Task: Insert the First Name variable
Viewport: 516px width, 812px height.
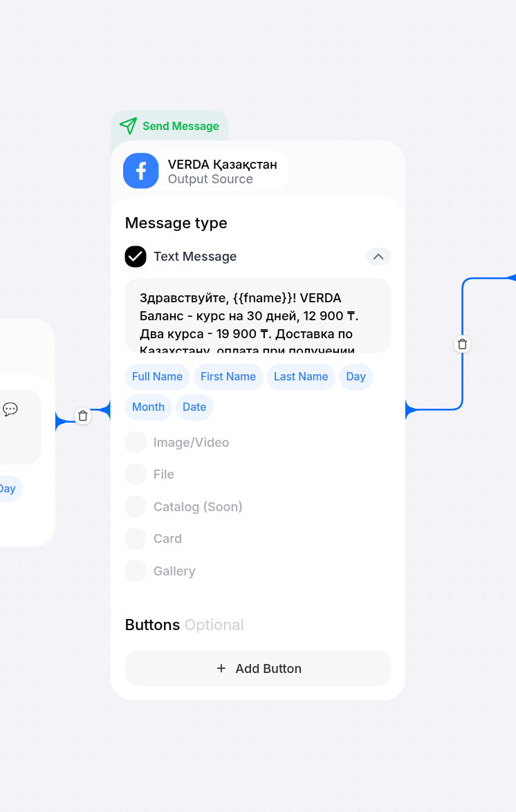Action: click(228, 376)
